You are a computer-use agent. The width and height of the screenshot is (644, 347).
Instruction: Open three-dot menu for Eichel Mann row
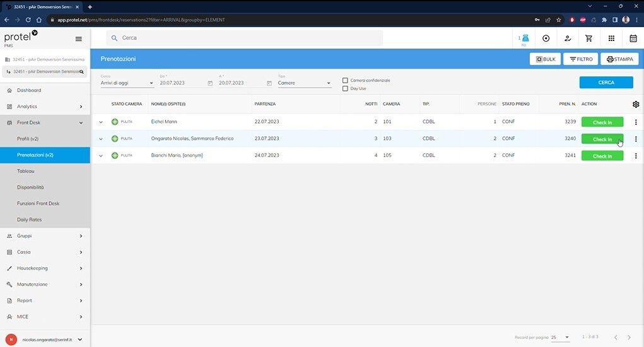tap(635, 122)
